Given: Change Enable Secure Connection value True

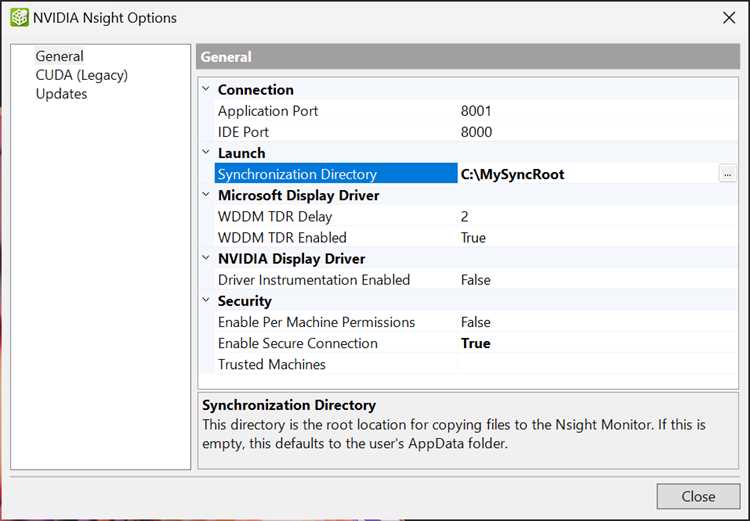Looking at the screenshot, I should pyautogui.click(x=597, y=343).
